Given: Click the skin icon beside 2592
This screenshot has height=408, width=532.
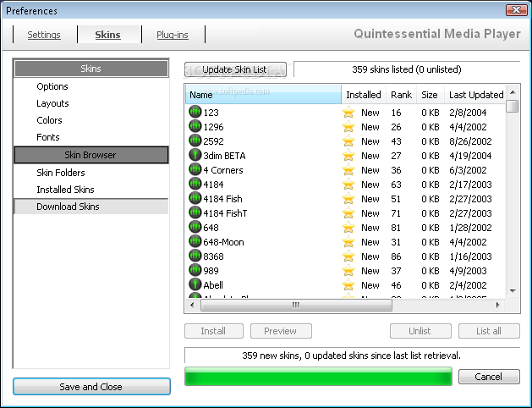Looking at the screenshot, I should [195, 141].
